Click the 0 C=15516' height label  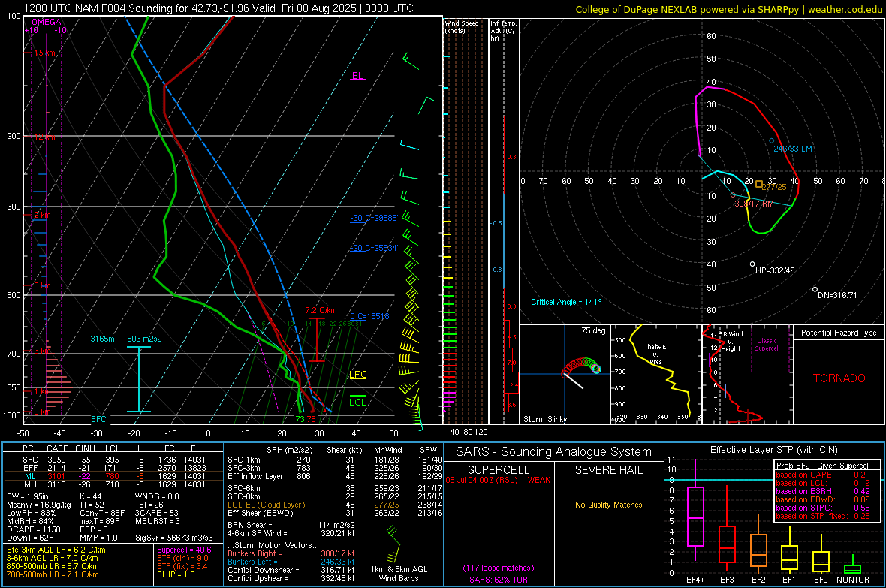370,316
